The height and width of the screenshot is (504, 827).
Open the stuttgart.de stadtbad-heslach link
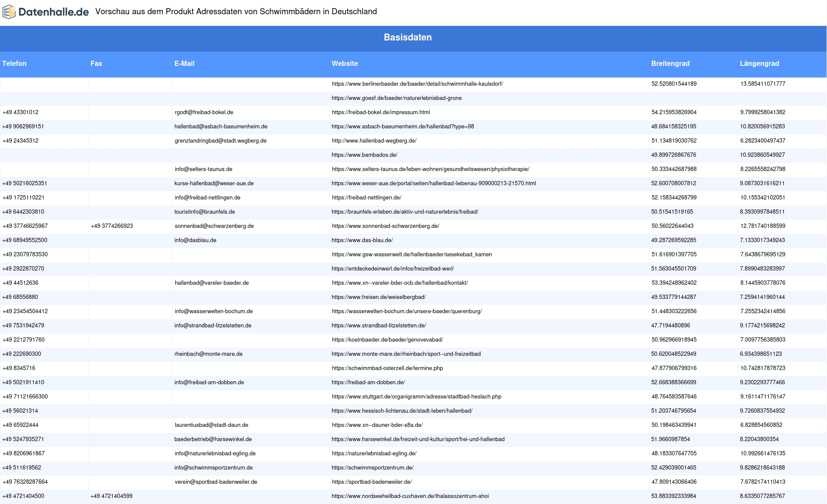[417, 397]
